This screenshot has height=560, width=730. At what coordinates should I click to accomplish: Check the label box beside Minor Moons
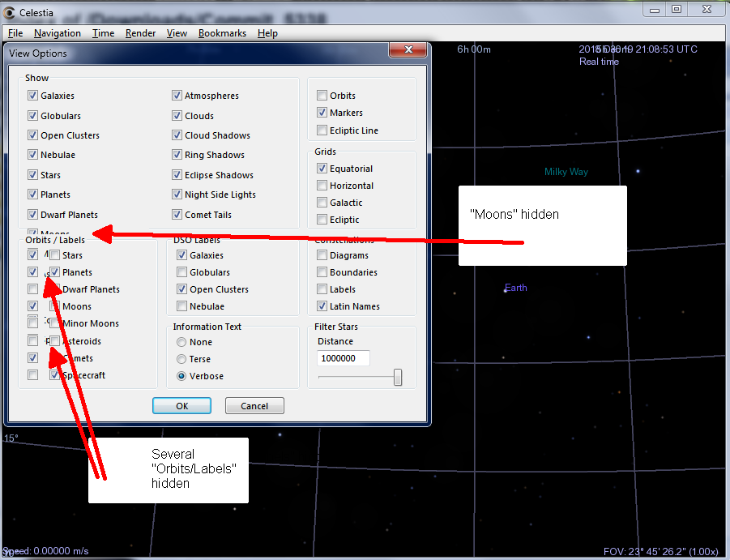click(x=55, y=323)
